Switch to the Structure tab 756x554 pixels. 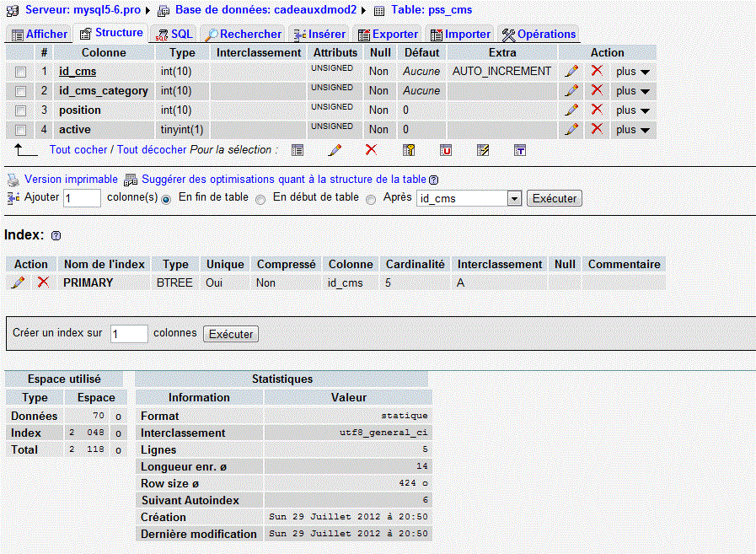111,33
